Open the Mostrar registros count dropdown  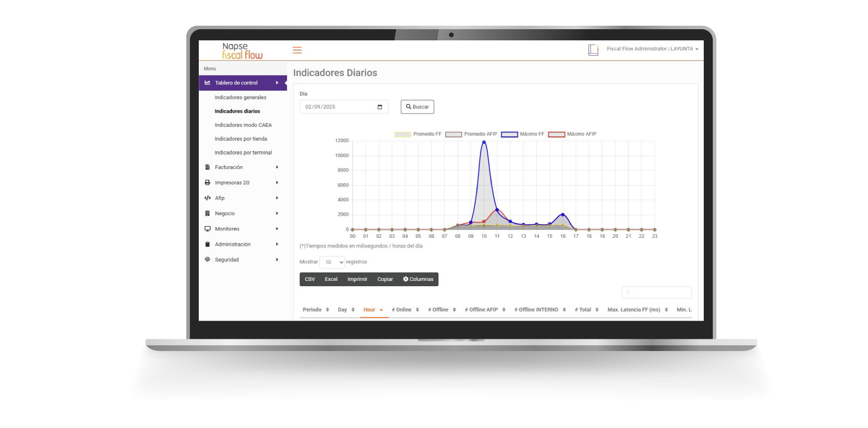[332, 262]
